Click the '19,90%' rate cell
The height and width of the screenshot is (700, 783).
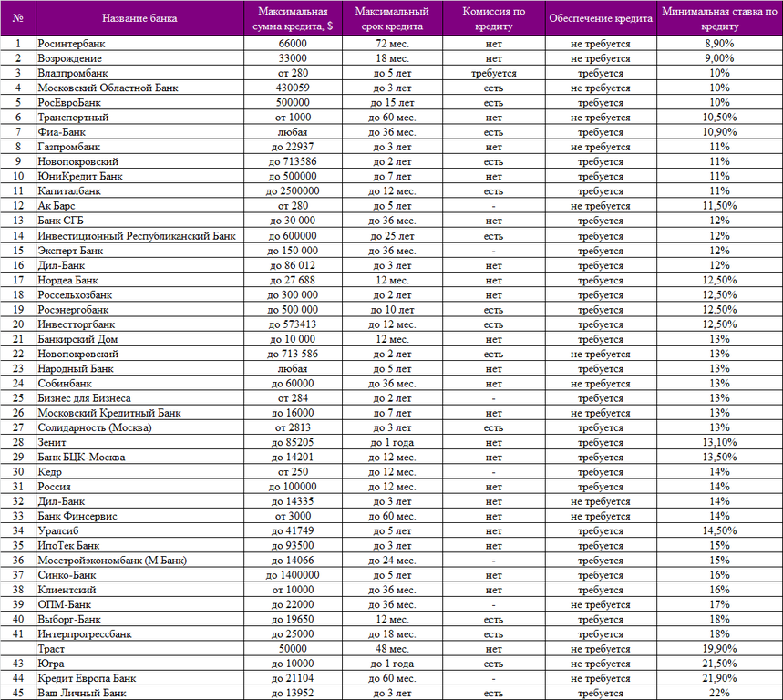click(x=719, y=649)
